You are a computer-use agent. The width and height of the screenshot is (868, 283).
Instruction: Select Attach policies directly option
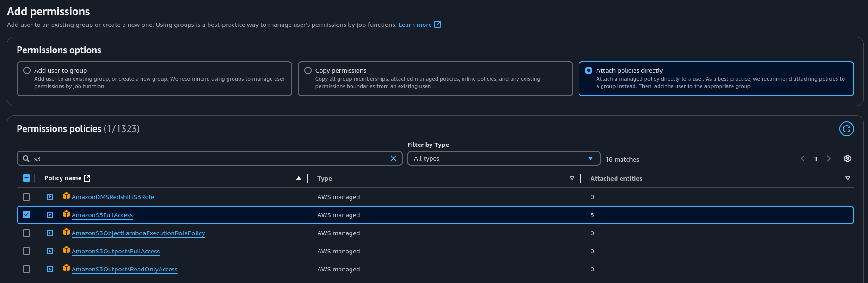589,70
